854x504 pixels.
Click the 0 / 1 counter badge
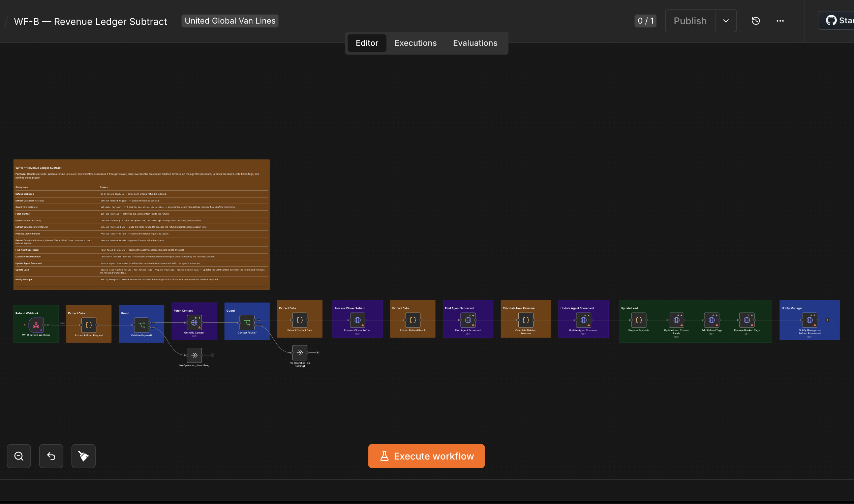point(645,21)
